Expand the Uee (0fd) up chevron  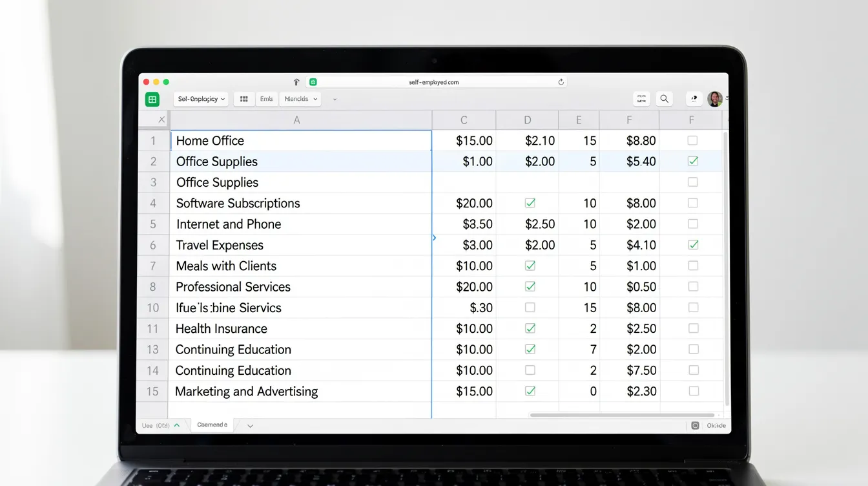point(177,425)
